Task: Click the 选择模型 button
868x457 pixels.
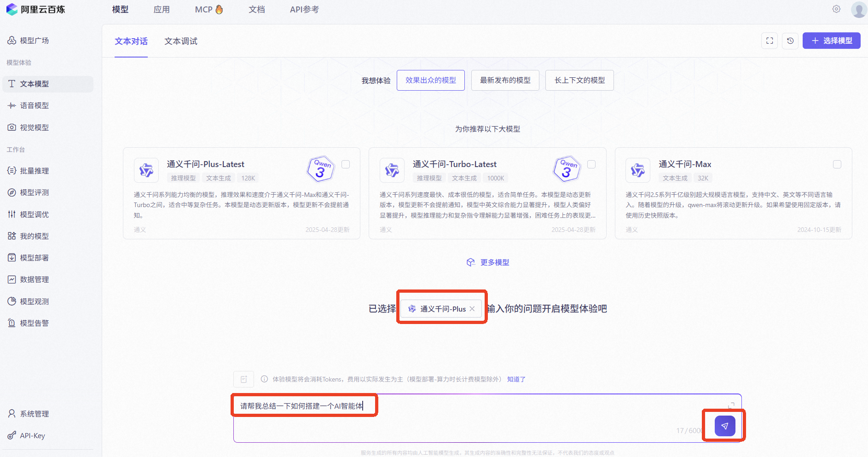Action: point(831,40)
